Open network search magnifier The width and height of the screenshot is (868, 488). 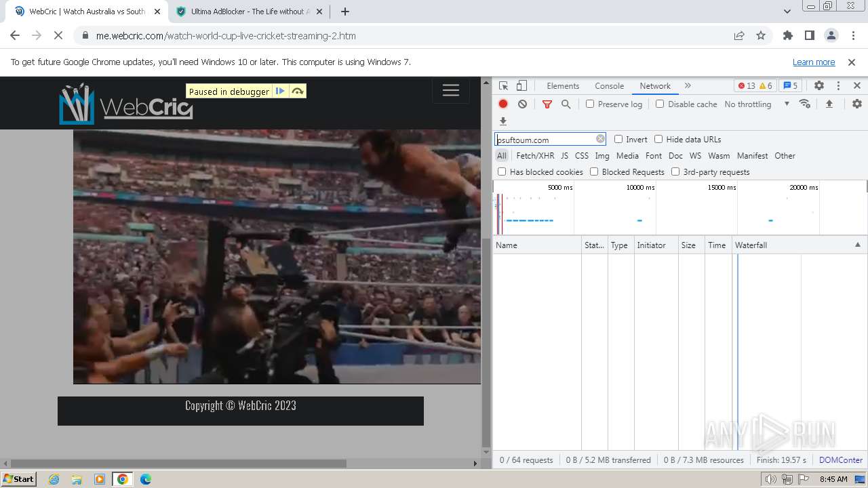(x=566, y=104)
